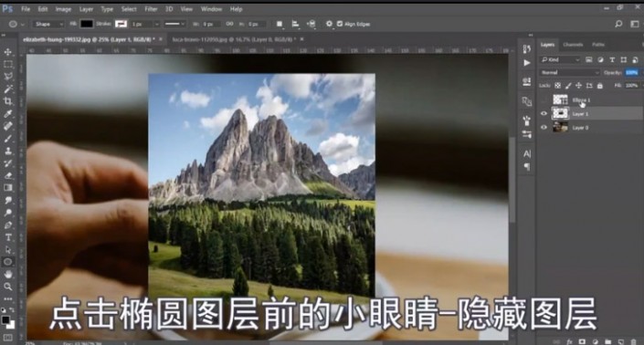Open the Edit Toolbar three-dots menu
This screenshot has width=644, height=345.
(8, 298)
